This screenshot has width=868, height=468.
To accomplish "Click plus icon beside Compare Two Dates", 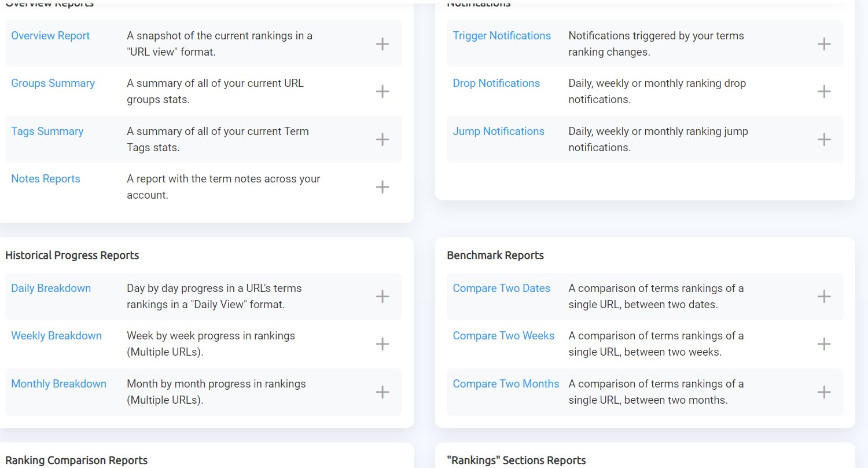I will (824, 297).
